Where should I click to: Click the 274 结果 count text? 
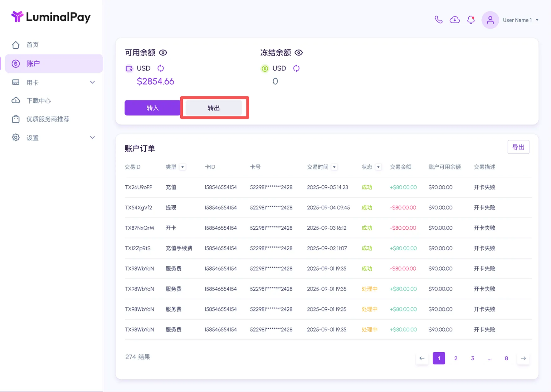pyautogui.click(x=138, y=357)
